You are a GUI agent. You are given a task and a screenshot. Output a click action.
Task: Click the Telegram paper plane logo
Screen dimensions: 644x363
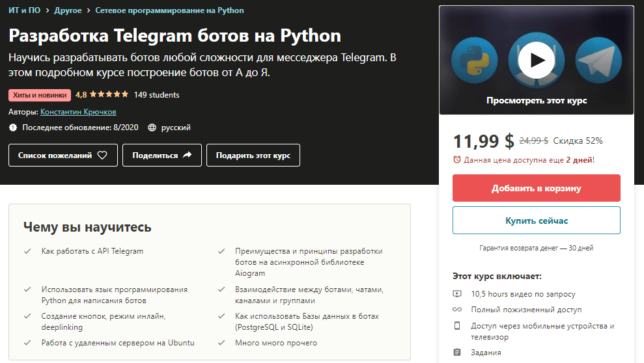tap(598, 60)
